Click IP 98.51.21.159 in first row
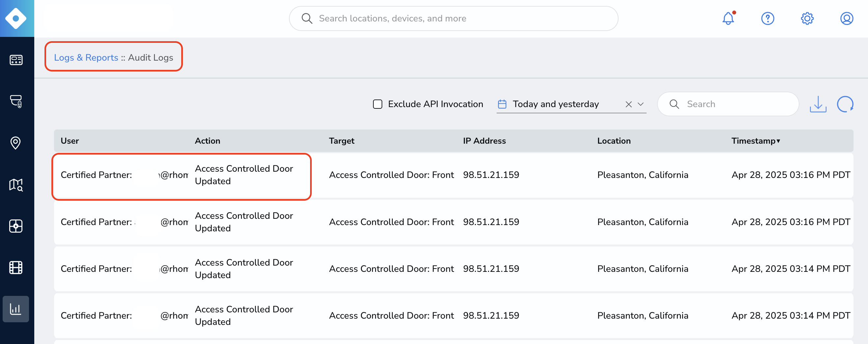This screenshot has height=344, width=868. click(x=491, y=175)
